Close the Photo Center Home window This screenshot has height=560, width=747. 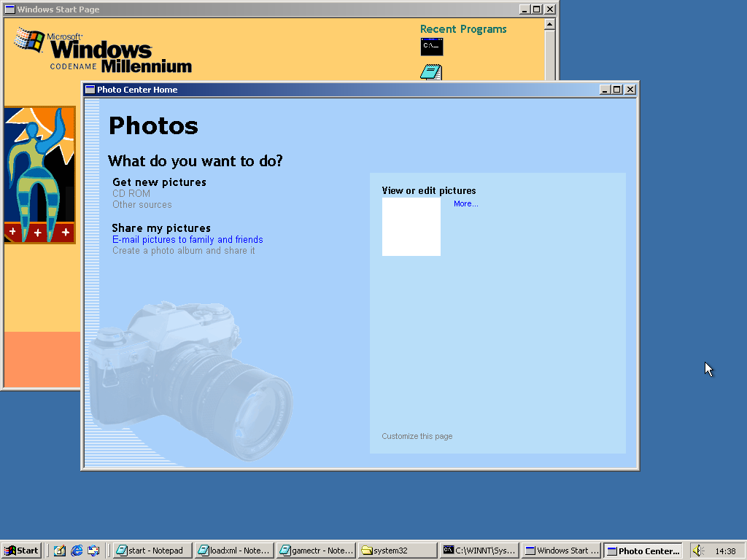(630, 90)
